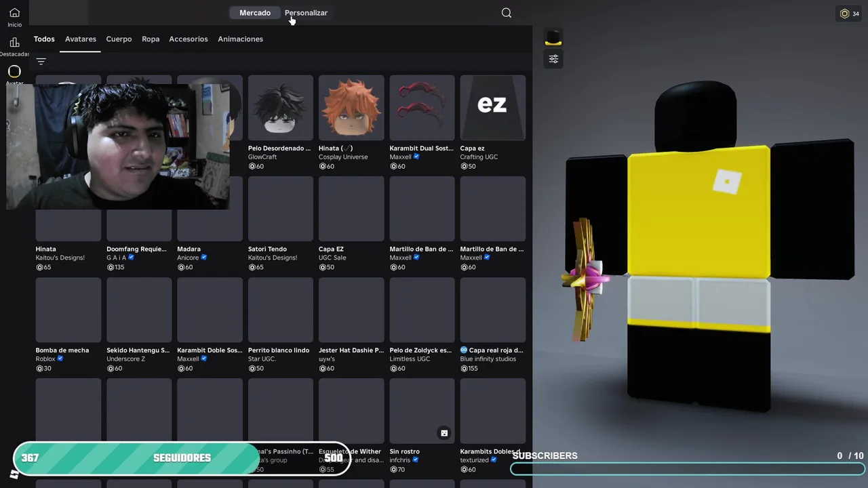The image size is (868, 488).
Task: Click the search magnifier icon
Action: pos(507,13)
